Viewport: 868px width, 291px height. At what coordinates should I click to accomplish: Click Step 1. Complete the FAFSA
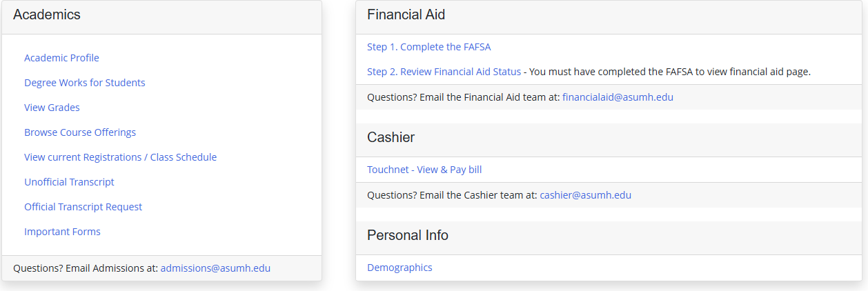[x=428, y=47]
